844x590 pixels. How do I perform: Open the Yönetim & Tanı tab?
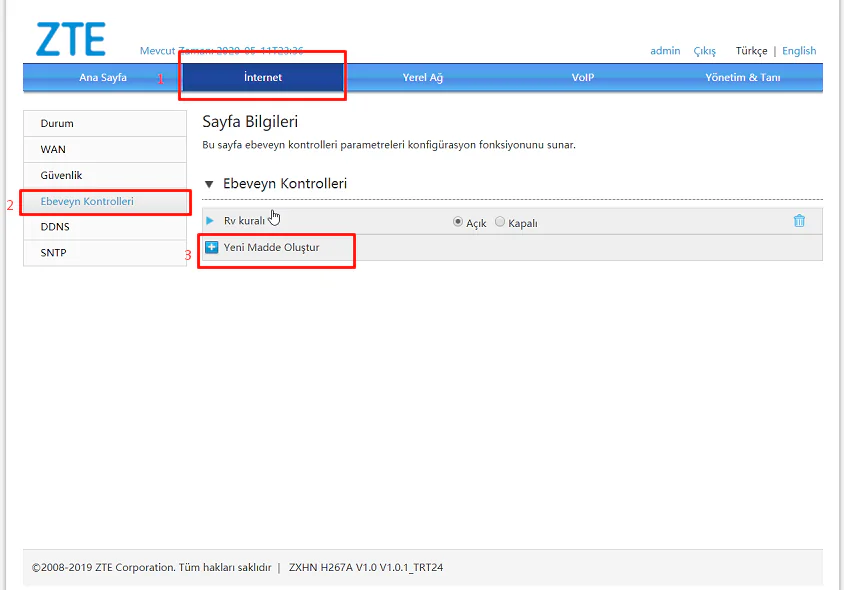[743, 77]
